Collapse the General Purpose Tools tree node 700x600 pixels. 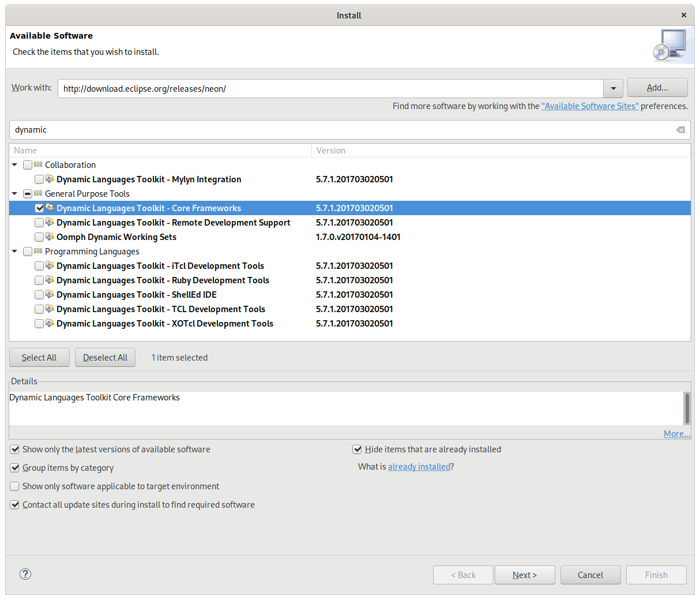(x=14, y=193)
